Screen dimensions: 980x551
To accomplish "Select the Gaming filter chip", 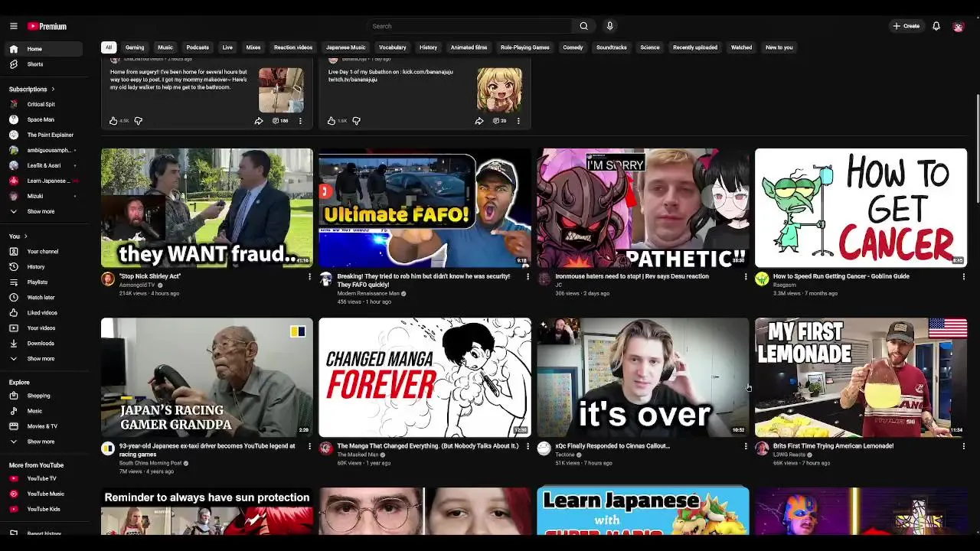I will tap(135, 47).
